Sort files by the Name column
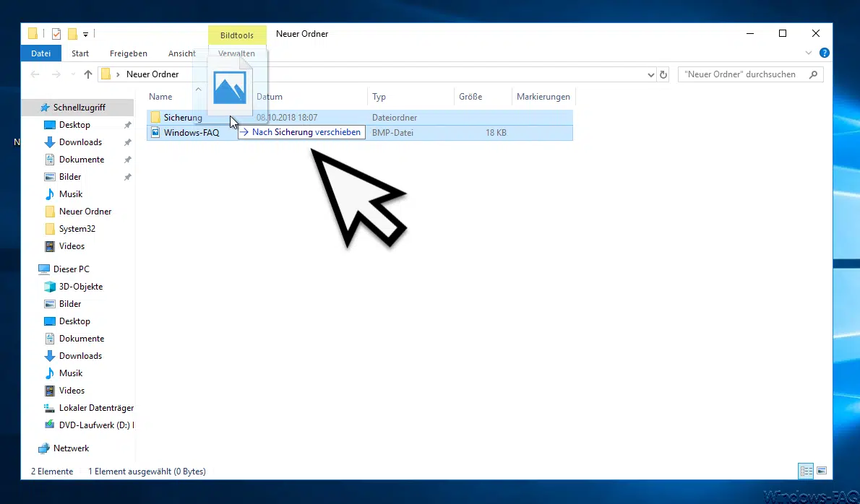Screen dimensions: 860x504 [x=160, y=96]
